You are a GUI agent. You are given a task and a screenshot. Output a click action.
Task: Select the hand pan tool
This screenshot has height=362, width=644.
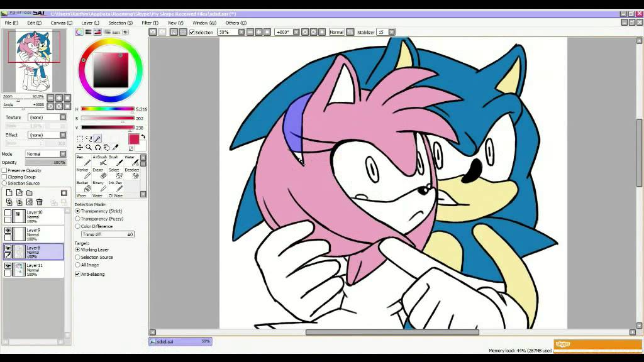pyautogui.click(x=106, y=147)
